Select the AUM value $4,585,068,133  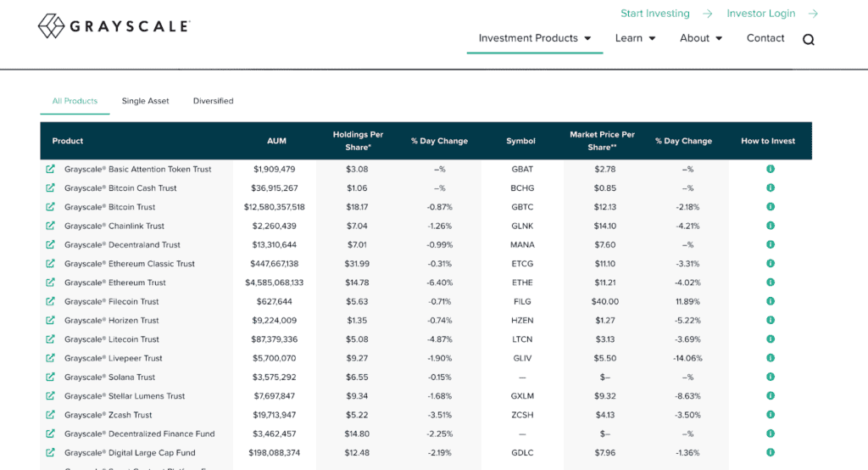tap(274, 283)
